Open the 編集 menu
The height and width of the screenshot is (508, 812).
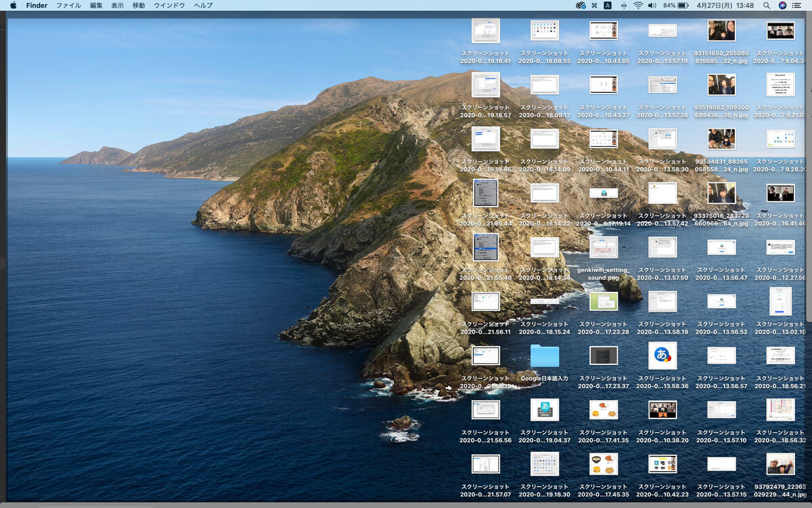coord(96,5)
